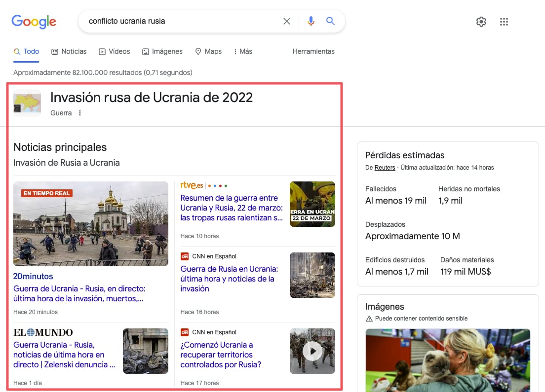This screenshot has width=545, height=392.
Task: Click the 'Hace 20 minutos' timestamp
Action: 36,312
